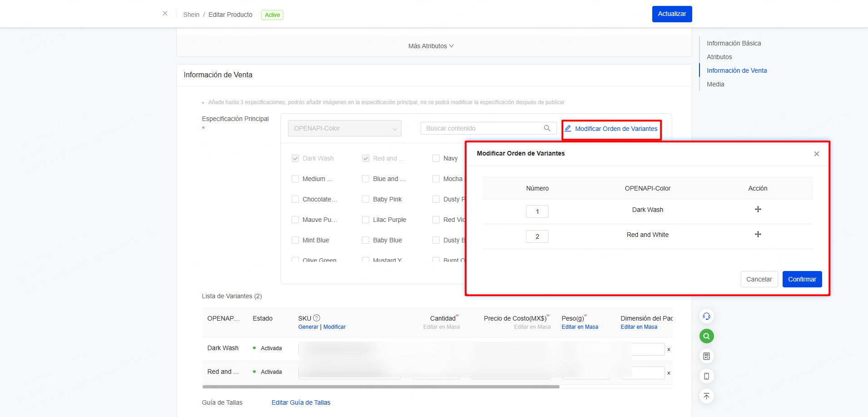
Task: Click the Actualizar button
Action: (672, 14)
